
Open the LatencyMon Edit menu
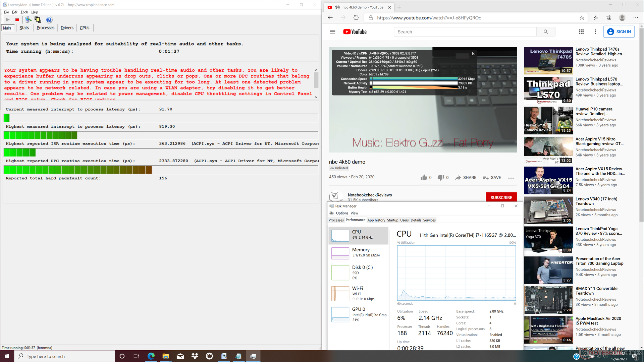click(15, 12)
